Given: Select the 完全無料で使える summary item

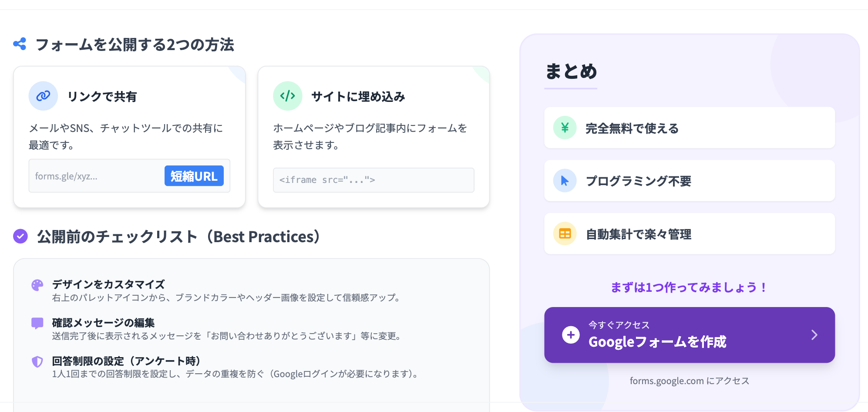Looking at the screenshot, I should [x=689, y=128].
